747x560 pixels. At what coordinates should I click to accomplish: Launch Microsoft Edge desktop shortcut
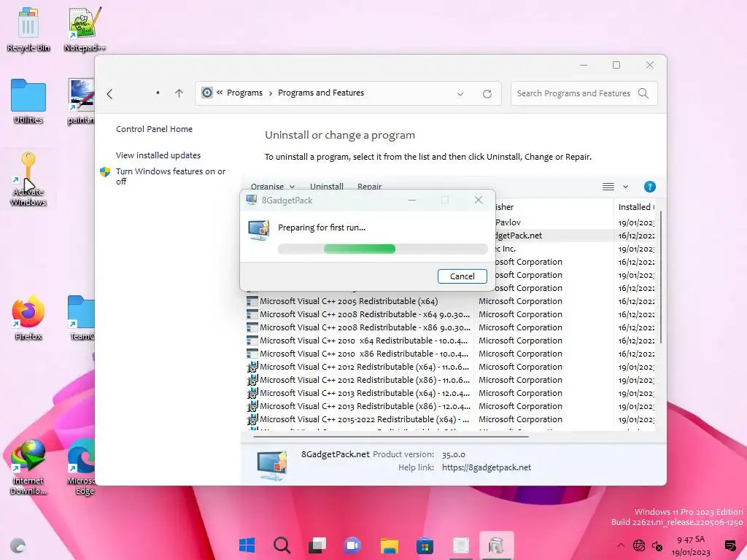coord(81,467)
